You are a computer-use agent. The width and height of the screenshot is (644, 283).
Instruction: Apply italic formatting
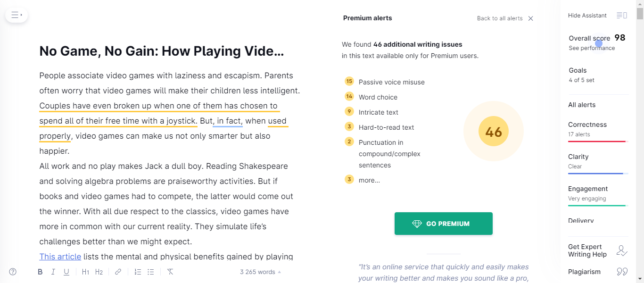[53, 272]
